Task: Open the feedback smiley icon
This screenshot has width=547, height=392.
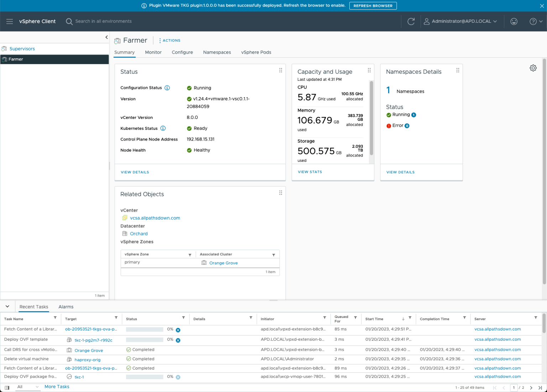Action: [x=514, y=21]
